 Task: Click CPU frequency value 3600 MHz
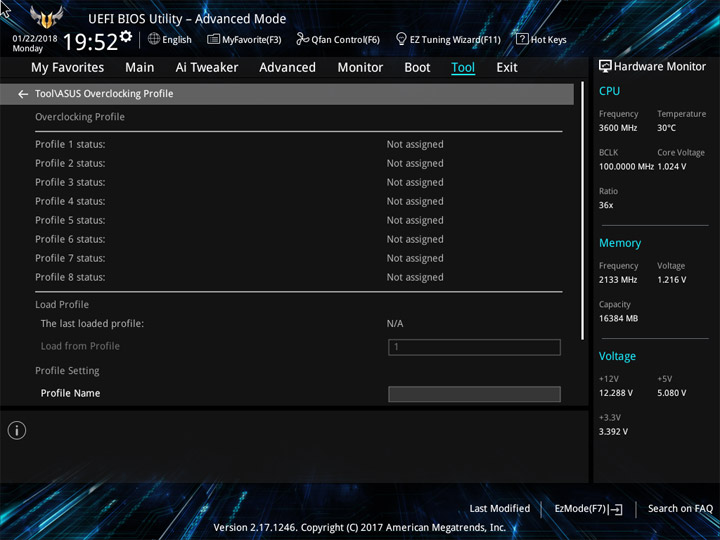click(x=618, y=128)
